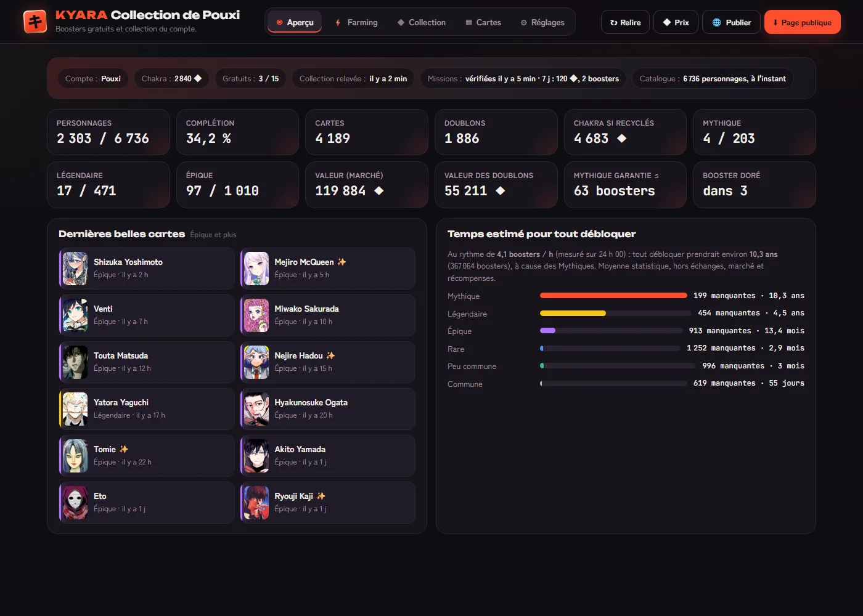Click the Épique purple progress bar

[x=547, y=331]
